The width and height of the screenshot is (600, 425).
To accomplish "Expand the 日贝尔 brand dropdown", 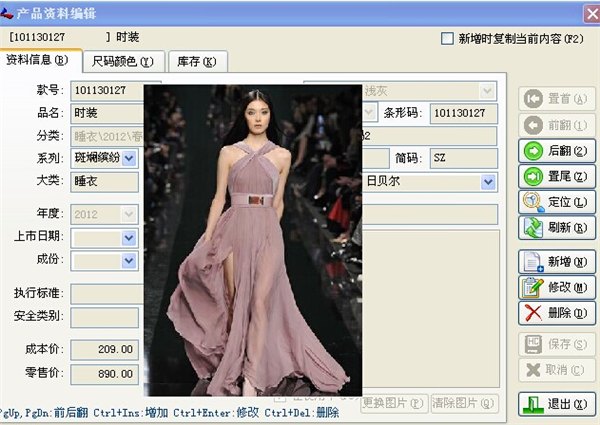I will (488, 182).
